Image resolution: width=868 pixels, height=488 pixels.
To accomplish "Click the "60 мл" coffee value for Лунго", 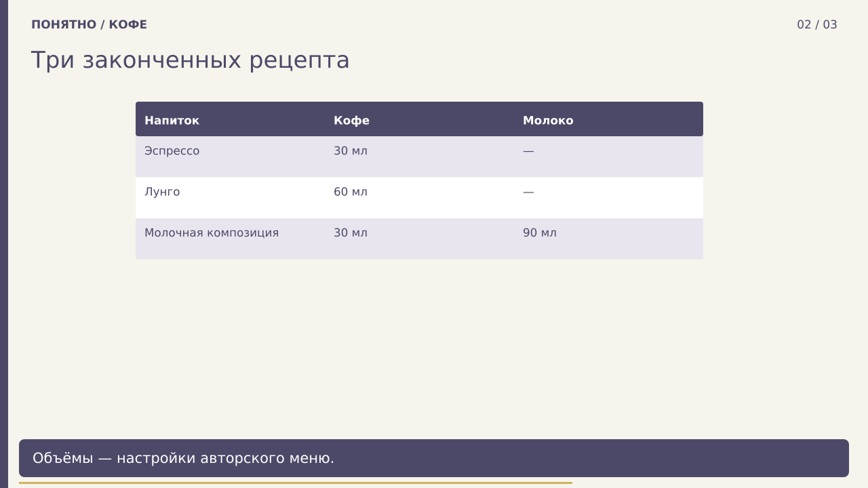I will [x=351, y=192].
